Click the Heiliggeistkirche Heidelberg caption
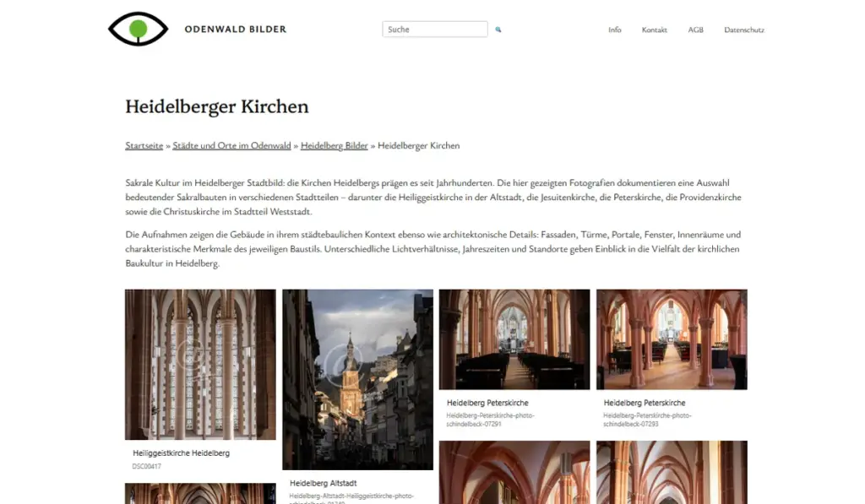The image size is (865, 504). 181,453
